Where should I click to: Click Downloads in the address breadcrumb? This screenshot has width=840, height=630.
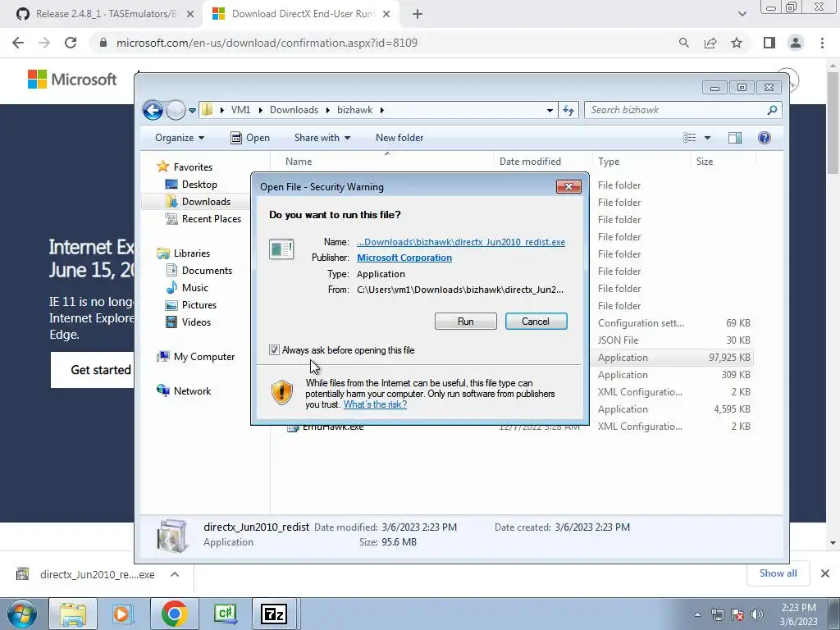pyautogui.click(x=294, y=110)
